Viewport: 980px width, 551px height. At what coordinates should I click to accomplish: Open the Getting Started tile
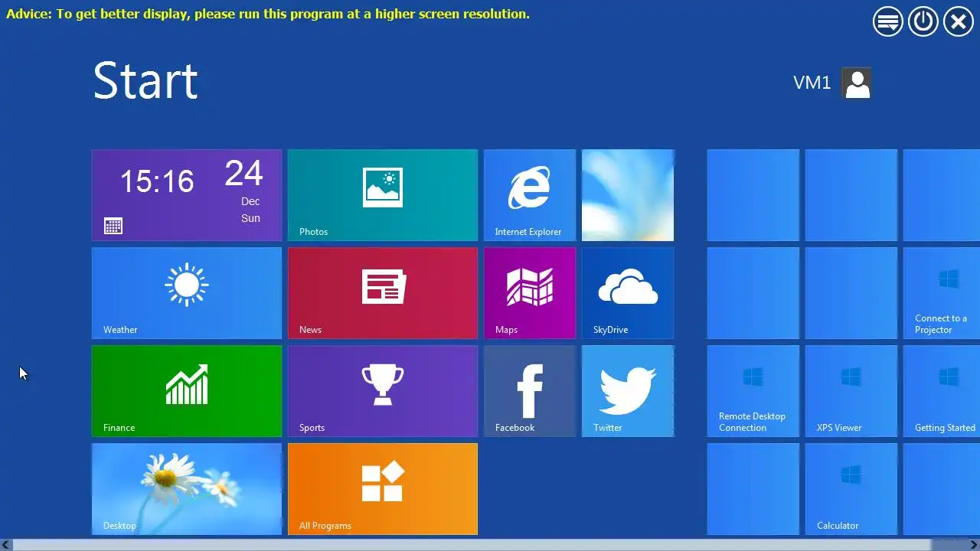coord(942,391)
